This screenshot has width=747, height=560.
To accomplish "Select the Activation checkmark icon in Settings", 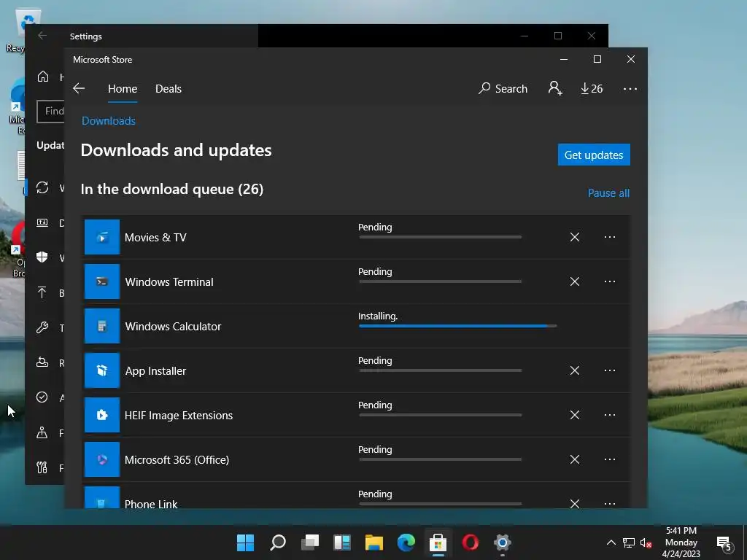I will 42,397.
